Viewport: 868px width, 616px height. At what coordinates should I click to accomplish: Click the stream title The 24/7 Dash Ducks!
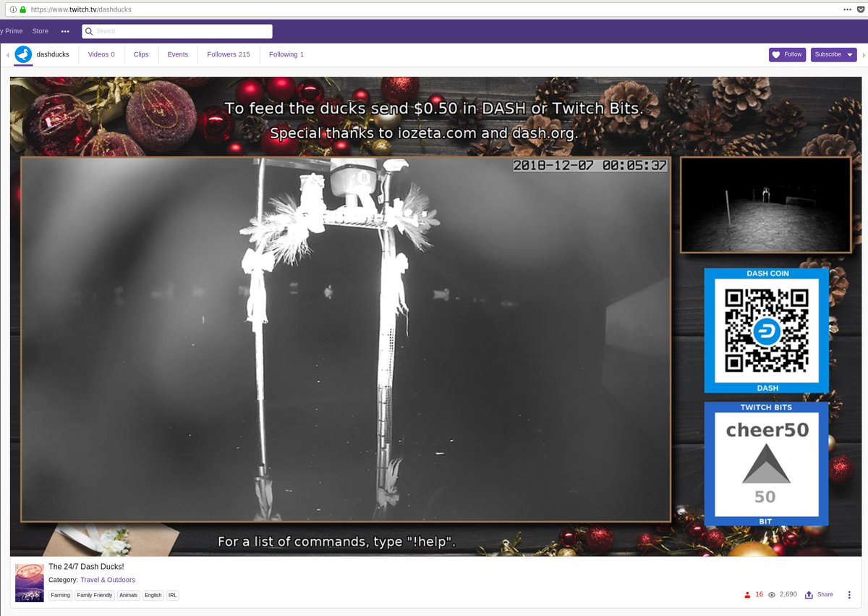coord(86,567)
